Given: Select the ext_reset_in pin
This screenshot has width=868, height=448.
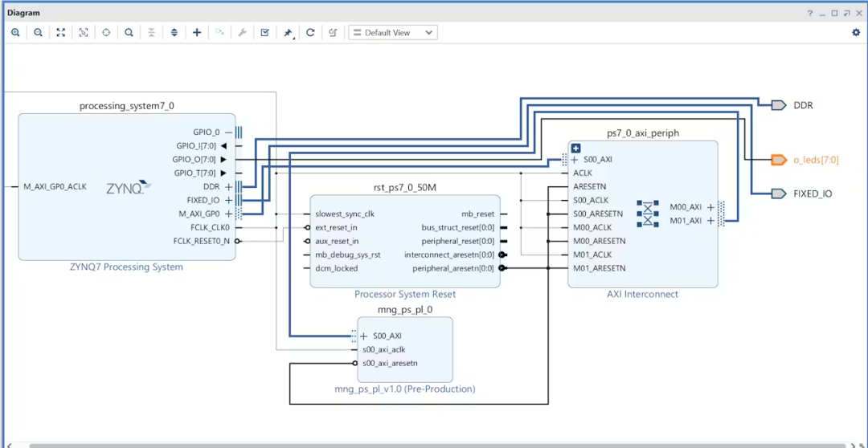Looking at the screenshot, I should pyautogui.click(x=337, y=227).
